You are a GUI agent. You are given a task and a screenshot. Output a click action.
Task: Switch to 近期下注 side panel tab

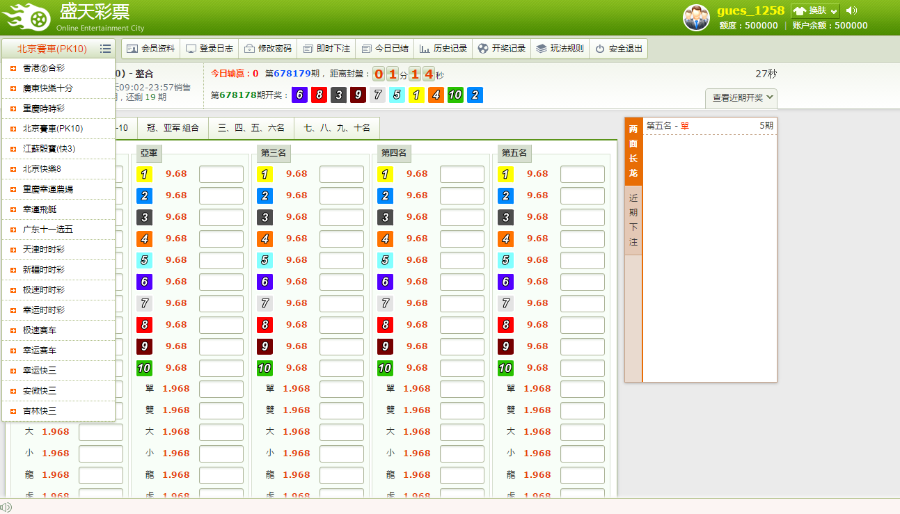coord(633,220)
